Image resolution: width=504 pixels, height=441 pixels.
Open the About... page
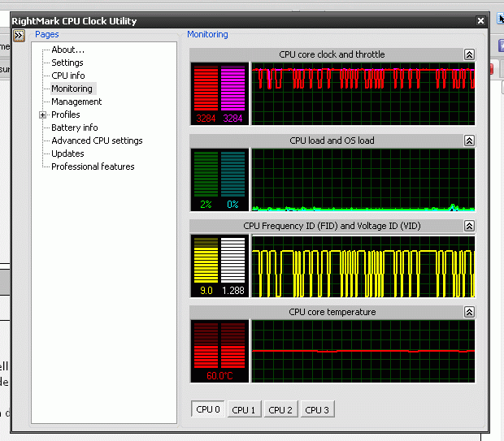[x=67, y=50]
